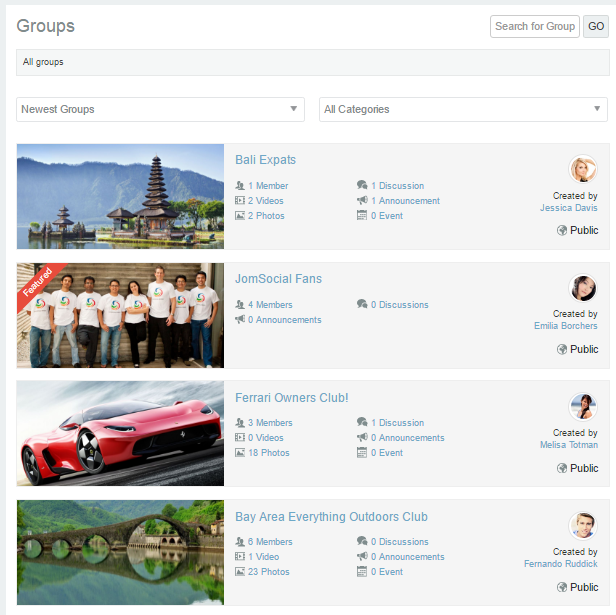Image resolution: width=616 pixels, height=615 pixels.
Task: Open the Bali Expats group title
Action: click(x=265, y=160)
